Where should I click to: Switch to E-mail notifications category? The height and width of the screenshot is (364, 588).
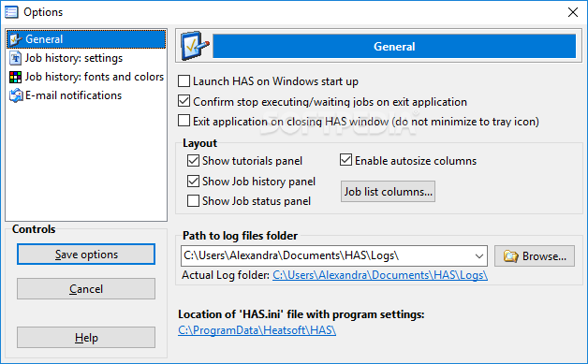(x=73, y=95)
